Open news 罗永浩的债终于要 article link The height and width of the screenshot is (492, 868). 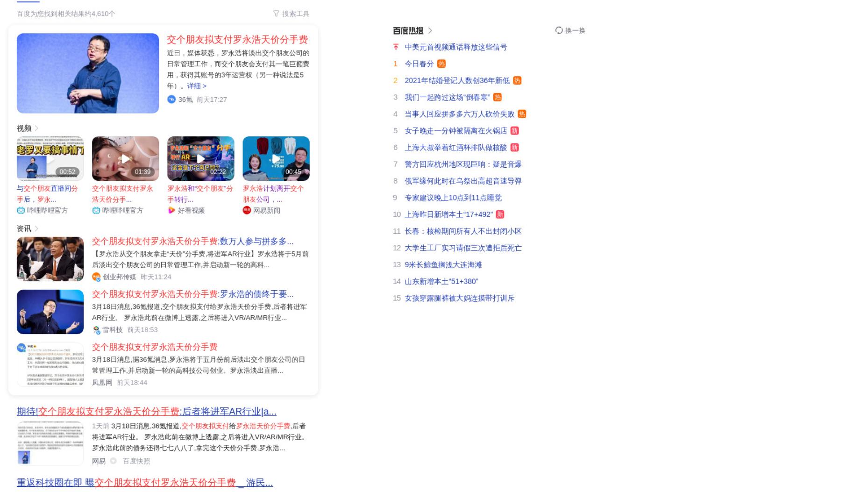pyautogui.click(x=192, y=294)
